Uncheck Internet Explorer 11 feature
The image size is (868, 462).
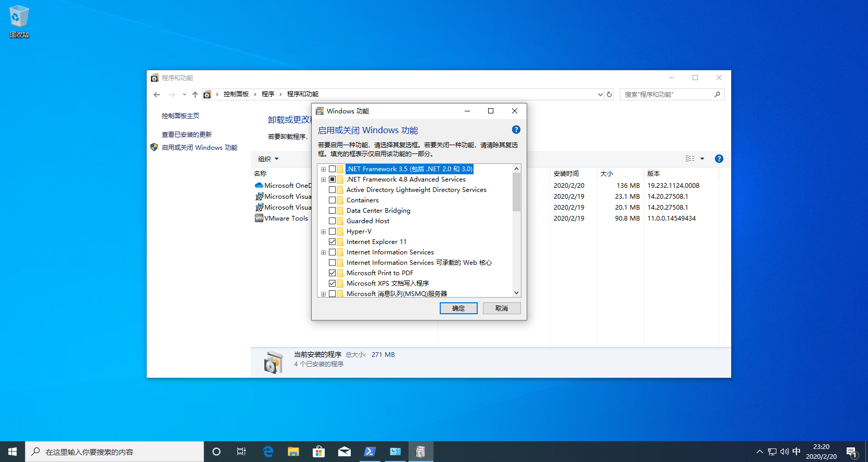click(x=332, y=242)
